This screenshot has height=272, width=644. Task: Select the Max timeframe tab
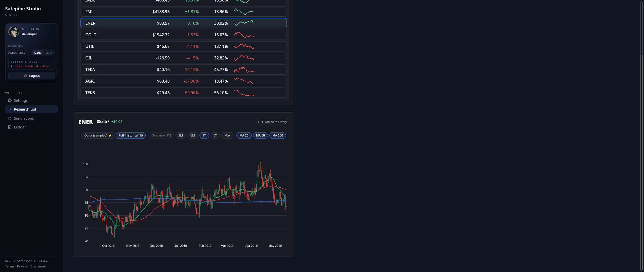tap(227, 135)
